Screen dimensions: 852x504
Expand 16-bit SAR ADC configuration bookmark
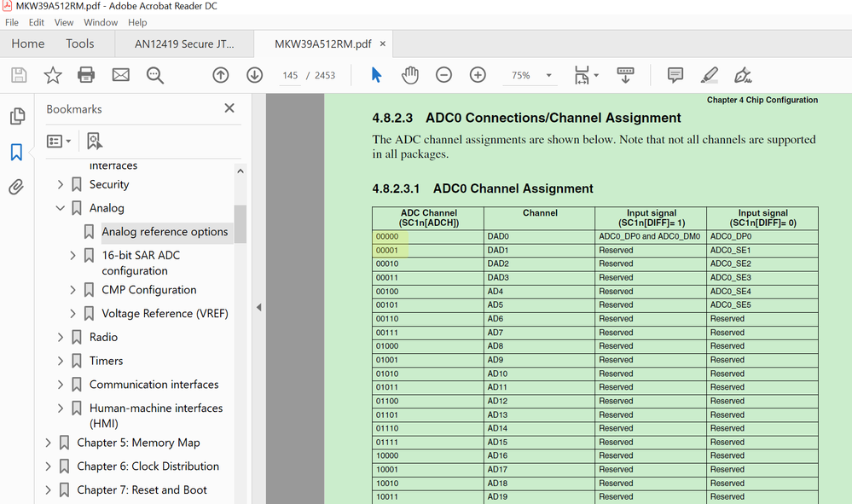coord(72,255)
